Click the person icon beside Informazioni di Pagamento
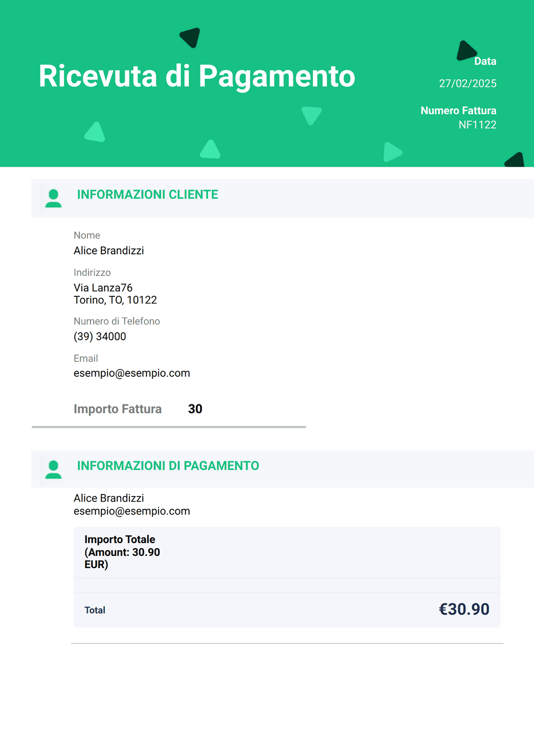Viewport: 534px width, 756px height. [x=53, y=469]
